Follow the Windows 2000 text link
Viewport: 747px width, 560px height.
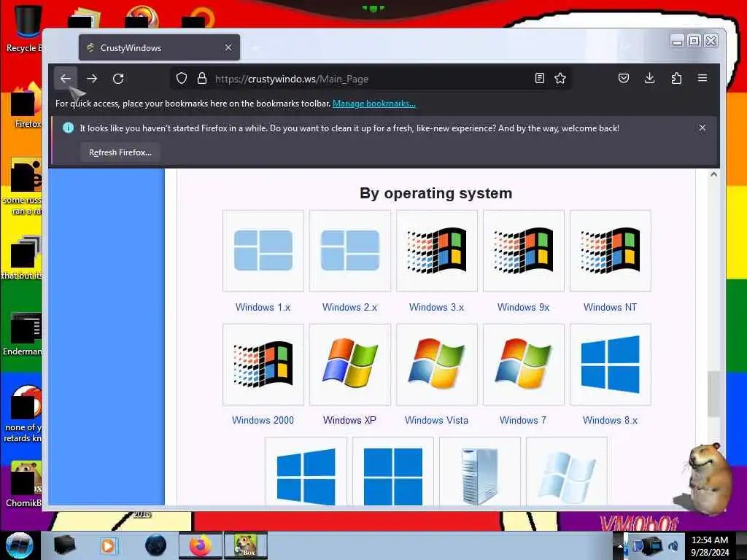coord(263,420)
